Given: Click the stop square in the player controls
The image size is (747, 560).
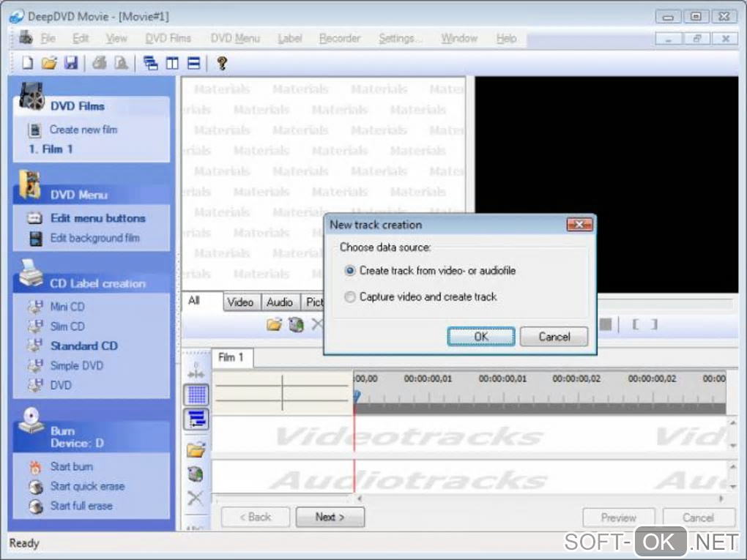Looking at the screenshot, I should click(x=606, y=325).
